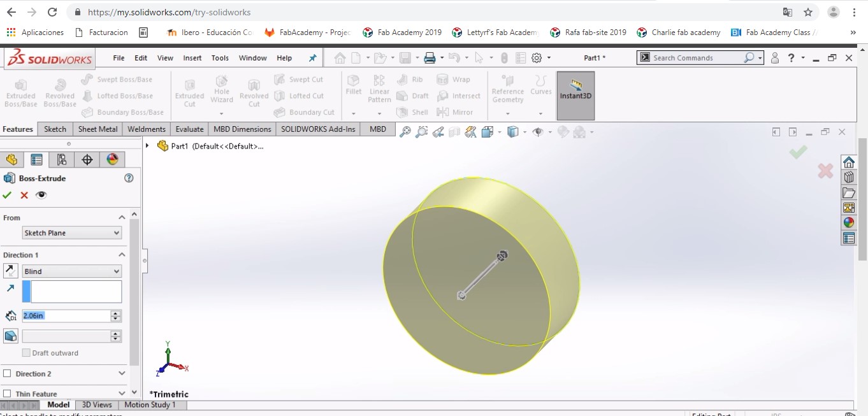Click the depth value field 2.06in
Viewport: 868px width, 416px height.
pos(66,316)
